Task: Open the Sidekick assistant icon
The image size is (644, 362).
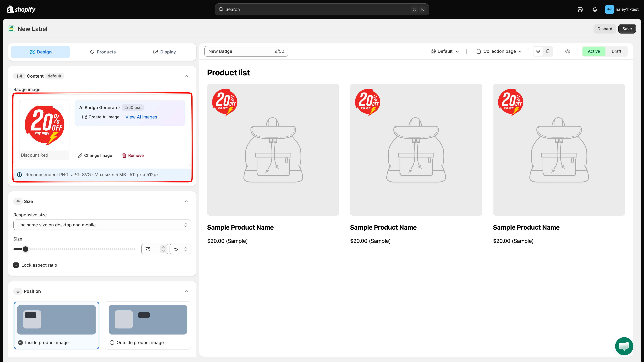Action: point(580,9)
